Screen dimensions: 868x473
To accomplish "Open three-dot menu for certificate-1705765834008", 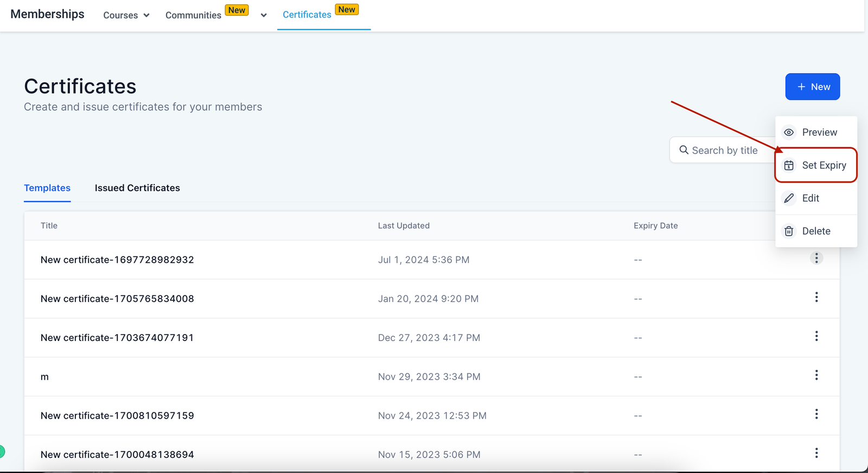I will point(816,297).
